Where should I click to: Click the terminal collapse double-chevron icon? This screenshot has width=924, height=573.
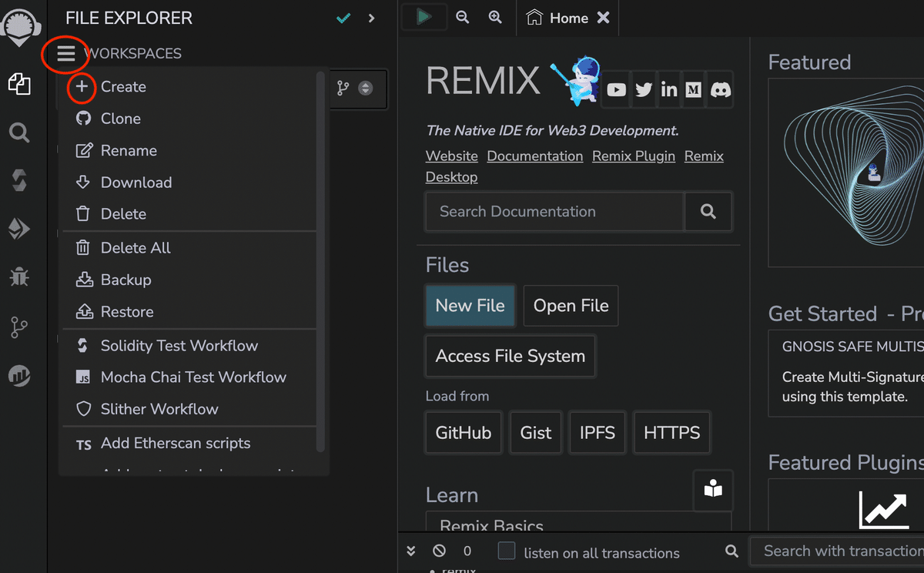pyautogui.click(x=411, y=551)
